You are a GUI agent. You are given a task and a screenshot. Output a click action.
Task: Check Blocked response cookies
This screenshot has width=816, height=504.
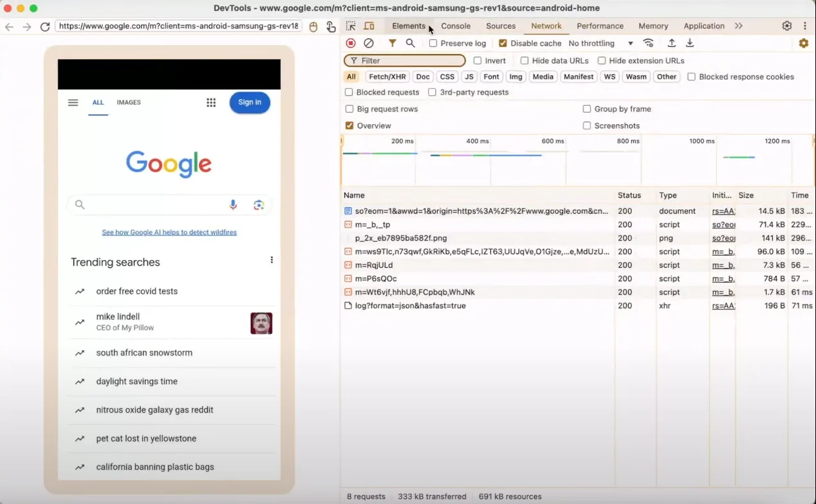click(691, 77)
